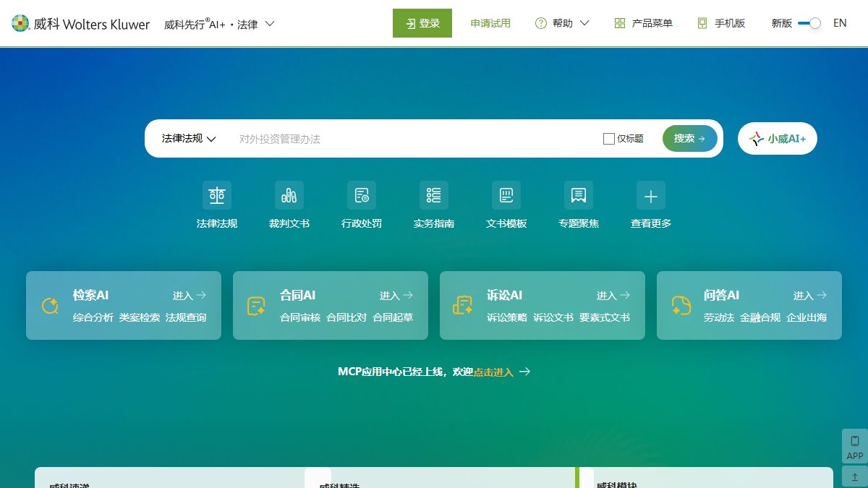The height and width of the screenshot is (488, 868).
Task: Click 进入 on the 诉讼AI card
Action: 613,295
